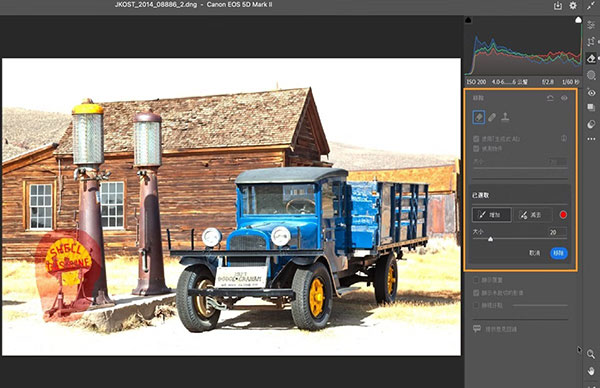Image resolution: width=600 pixels, height=388 pixels.
Task: Choose the Remove eraser mode icon
Action: pyautogui.click(x=479, y=117)
